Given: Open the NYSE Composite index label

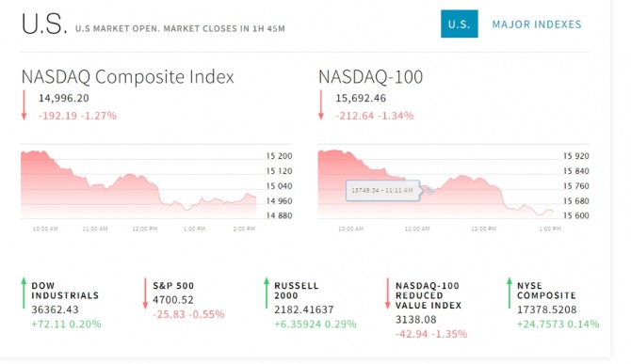Looking at the screenshot, I should coord(546,291).
